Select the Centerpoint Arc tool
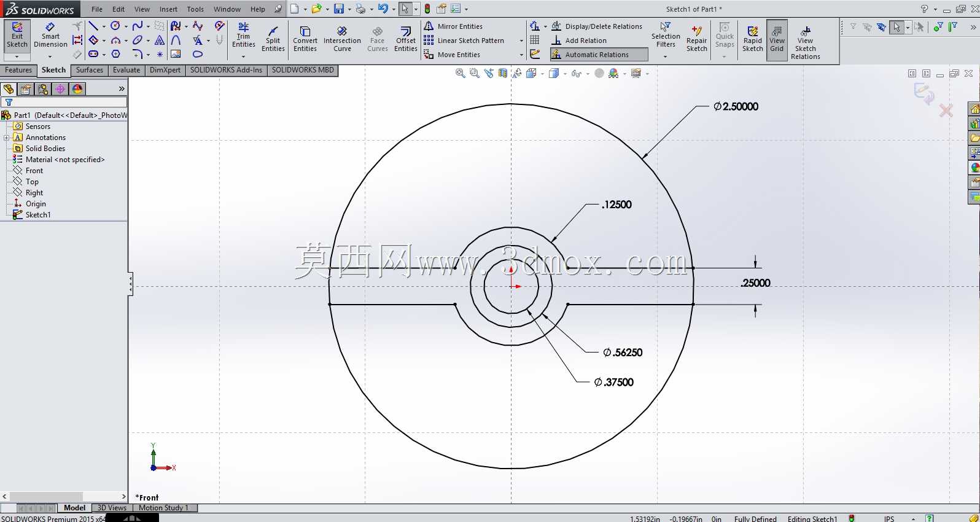The height and width of the screenshot is (522, 980). tap(115, 40)
